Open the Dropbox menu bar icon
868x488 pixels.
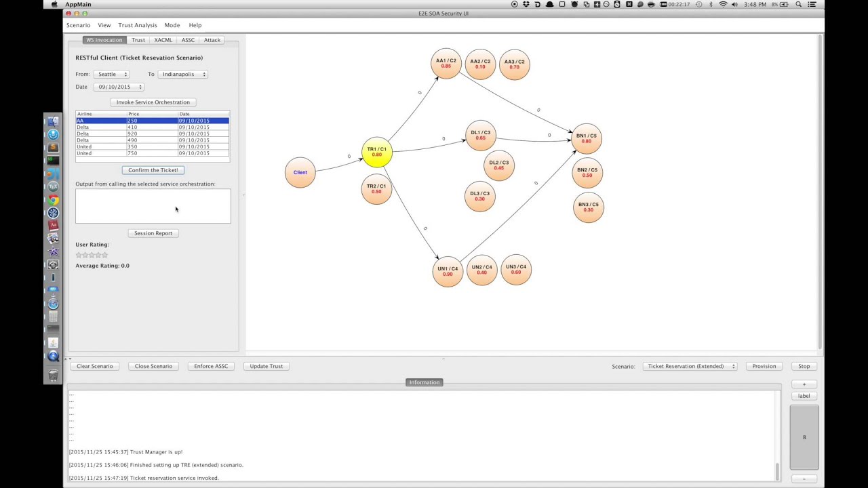526,4
